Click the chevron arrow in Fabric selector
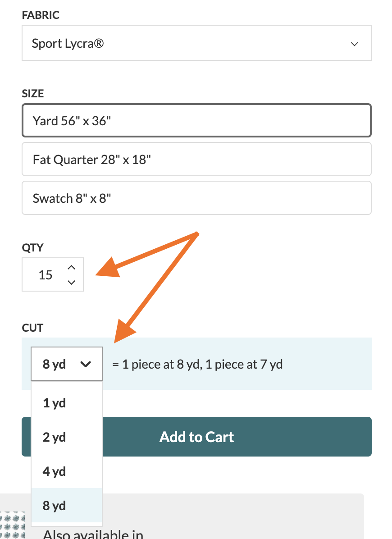The width and height of the screenshot is (392, 539). pos(354,44)
